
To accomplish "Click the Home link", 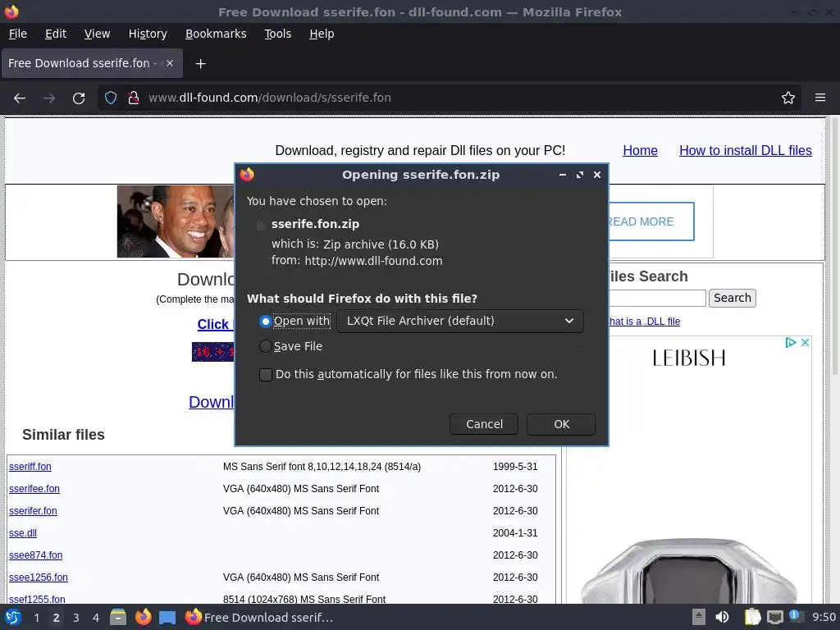I will [x=640, y=151].
